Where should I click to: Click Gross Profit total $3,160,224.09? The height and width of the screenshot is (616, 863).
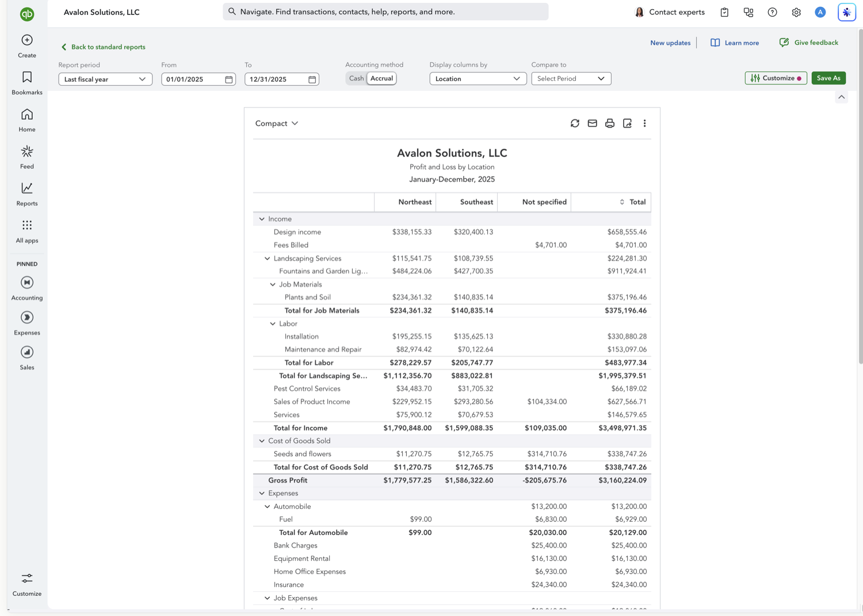coord(623,480)
